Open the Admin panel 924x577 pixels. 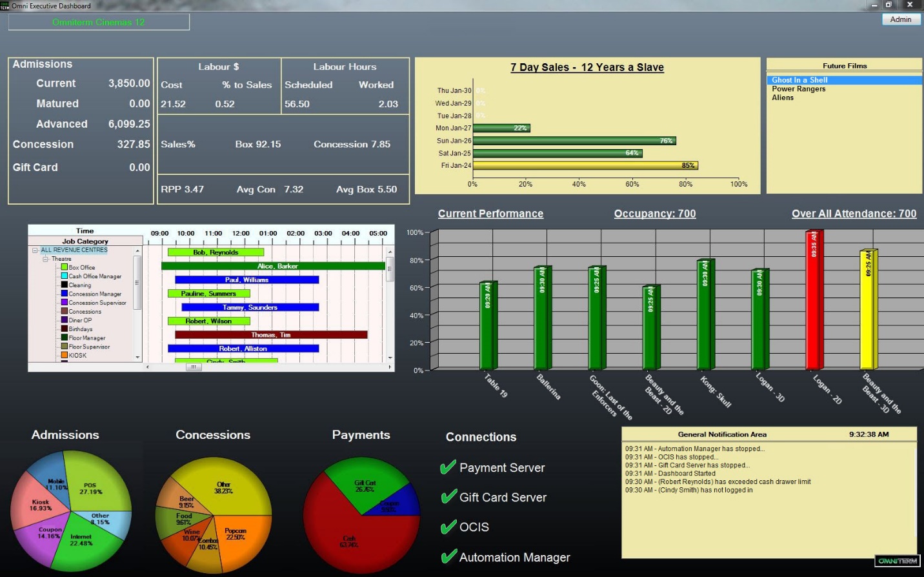pos(901,19)
